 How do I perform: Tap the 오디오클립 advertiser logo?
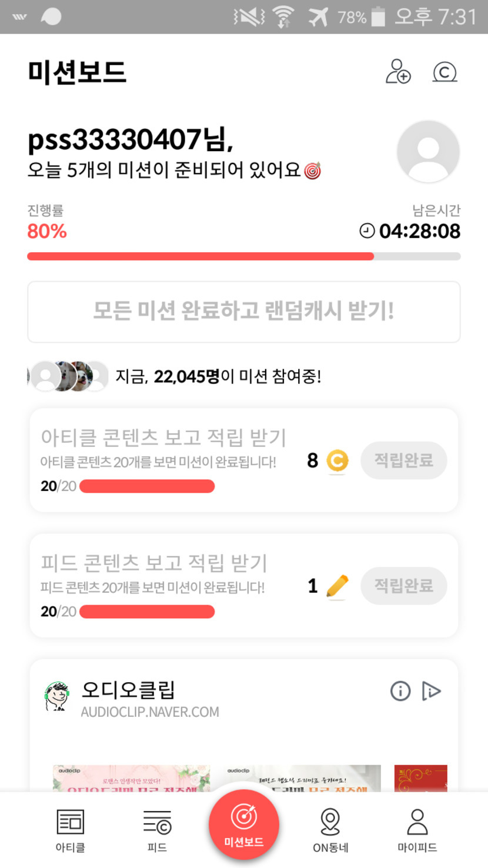tap(57, 696)
